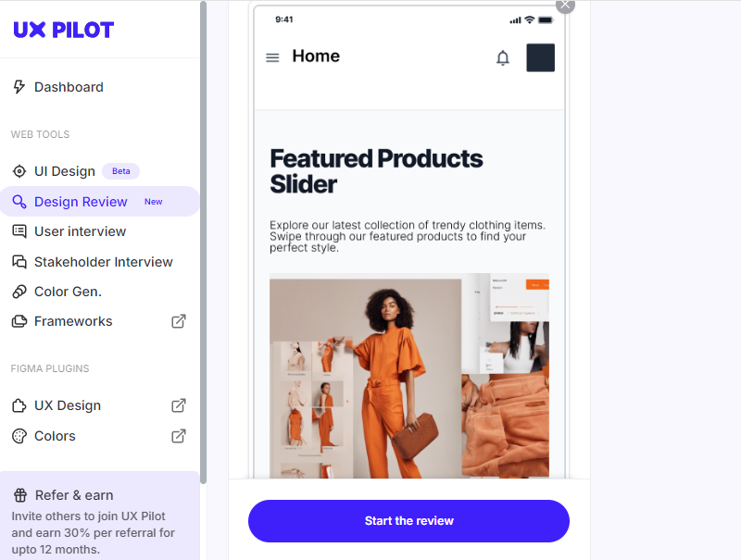Open Colors plugin external link arrow
Image resolution: width=741 pixels, height=560 pixels.
pyautogui.click(x=178, y=436)
